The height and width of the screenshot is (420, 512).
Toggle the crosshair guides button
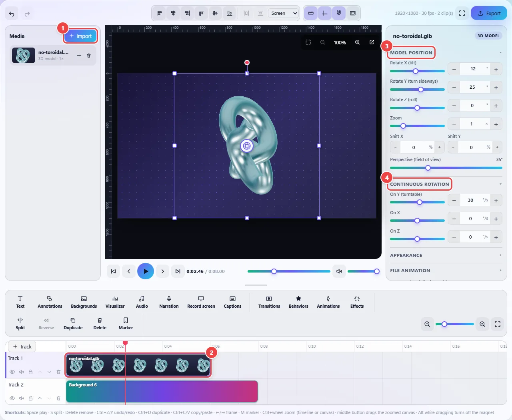point(325,13)
